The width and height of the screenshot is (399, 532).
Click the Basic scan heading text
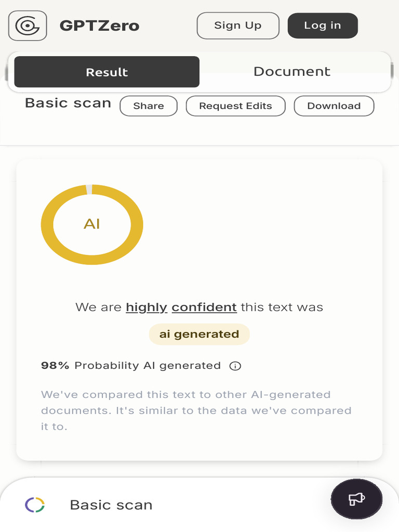tap(68, 103)
